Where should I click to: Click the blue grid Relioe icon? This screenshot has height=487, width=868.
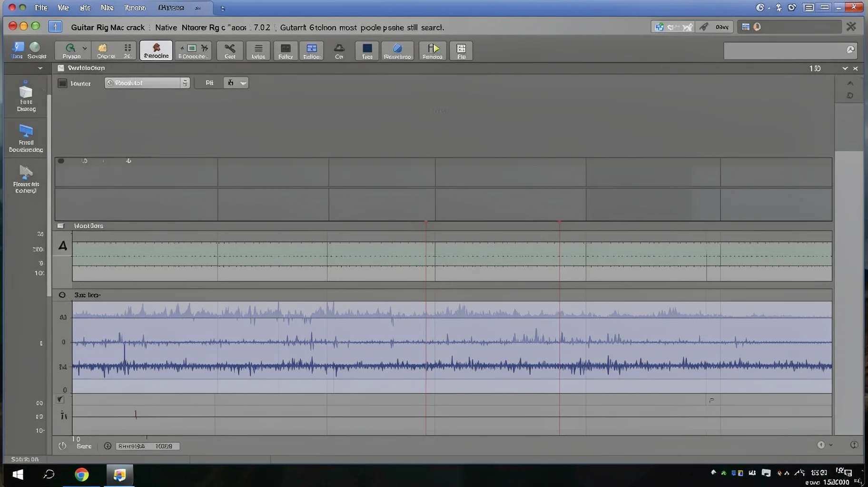(x=312, y=50)
